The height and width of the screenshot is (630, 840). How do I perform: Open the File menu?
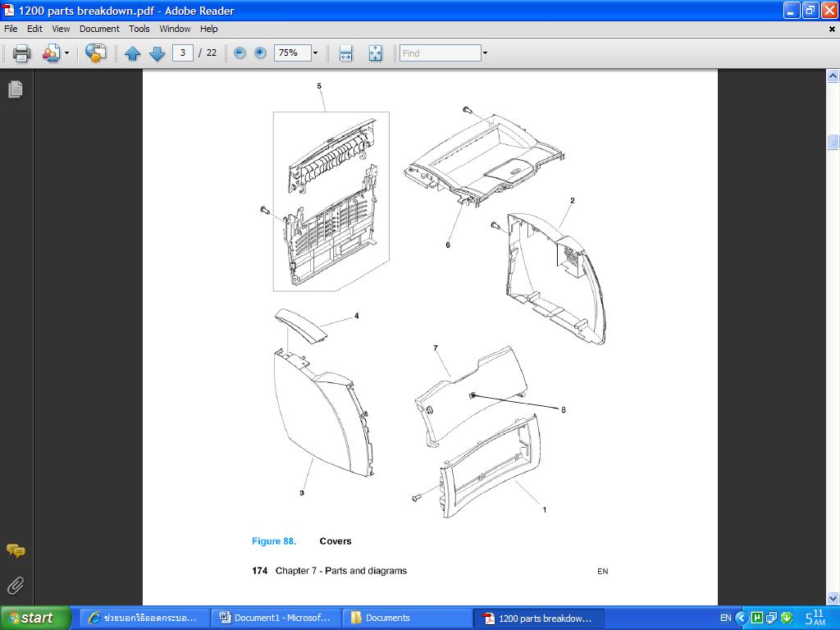[x=11, y=29]
